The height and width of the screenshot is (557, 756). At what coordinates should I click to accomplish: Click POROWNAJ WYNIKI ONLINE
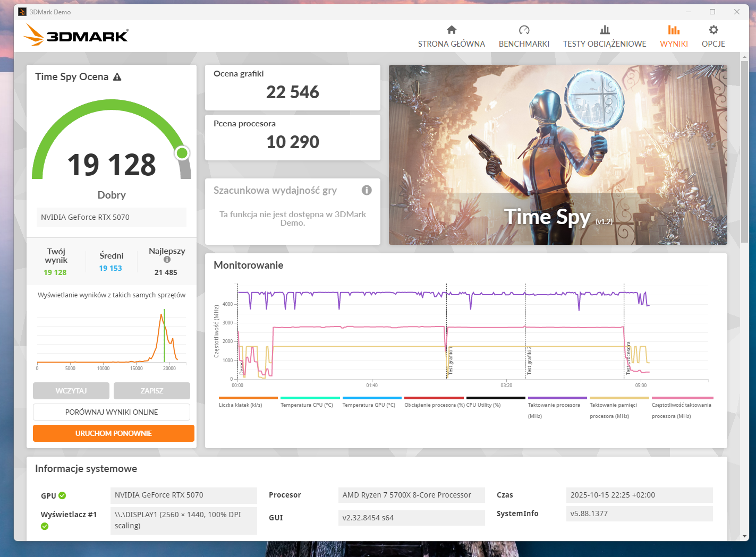112,412
